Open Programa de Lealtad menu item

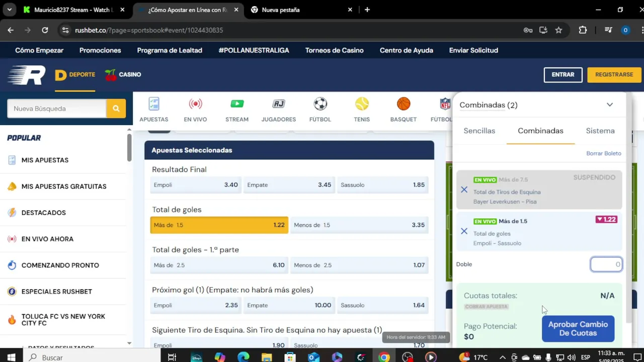coord(170,50)
